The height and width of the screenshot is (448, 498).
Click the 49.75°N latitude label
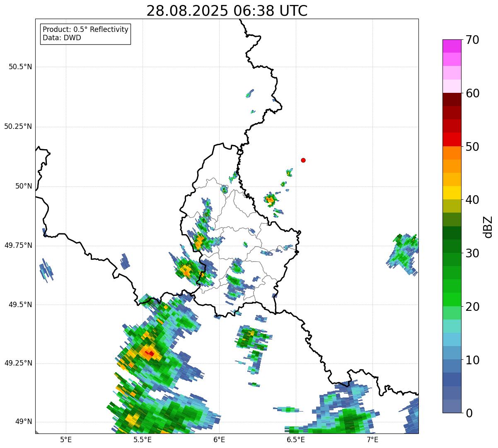point(18,245)
